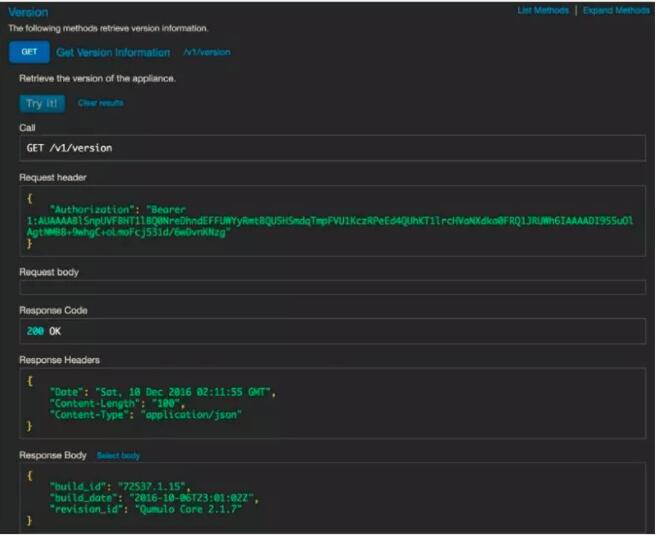Image resolution: width=655 pixels, height=535 pixels.
Task: Click the Call box showing GET /v1/version
Action: (331, 148)
